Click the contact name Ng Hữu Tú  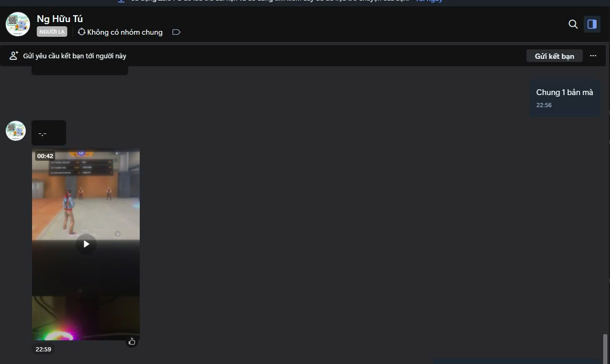pos(59,19)
